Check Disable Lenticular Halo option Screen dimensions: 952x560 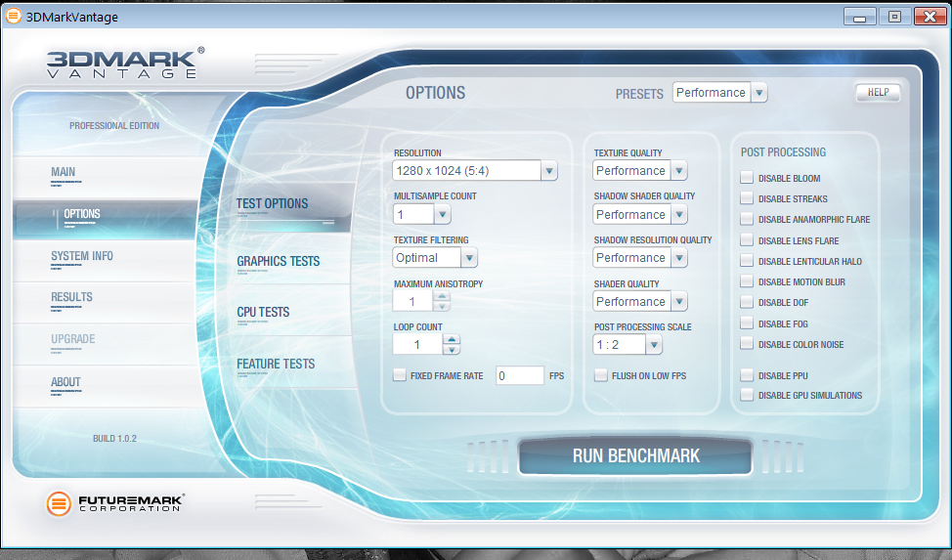point(747,261)
